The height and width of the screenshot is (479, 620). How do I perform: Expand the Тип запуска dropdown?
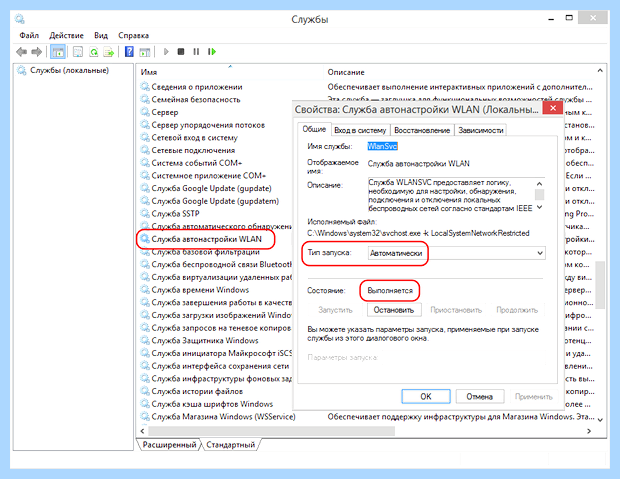pyautogui.click(x=539, y=253)
